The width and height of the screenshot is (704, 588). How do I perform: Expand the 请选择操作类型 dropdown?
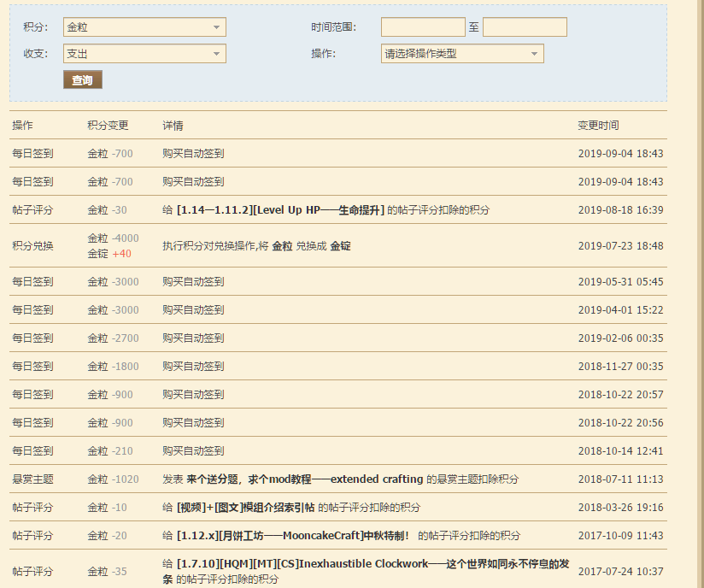(x=461, y=54)
